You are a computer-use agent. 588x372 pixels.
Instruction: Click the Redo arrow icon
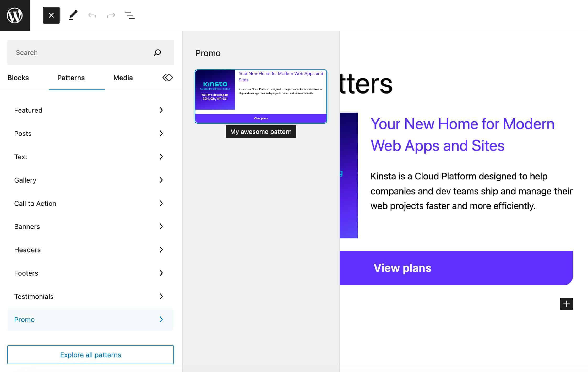click(111, 15)
